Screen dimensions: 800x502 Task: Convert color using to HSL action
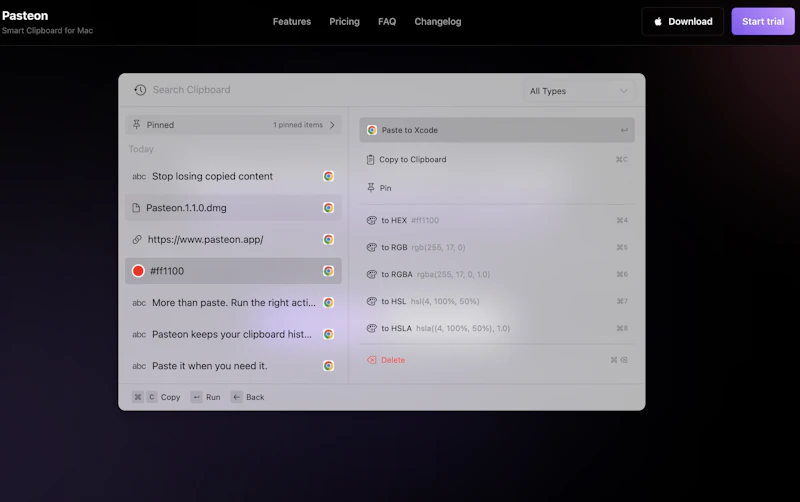point(497,302)
